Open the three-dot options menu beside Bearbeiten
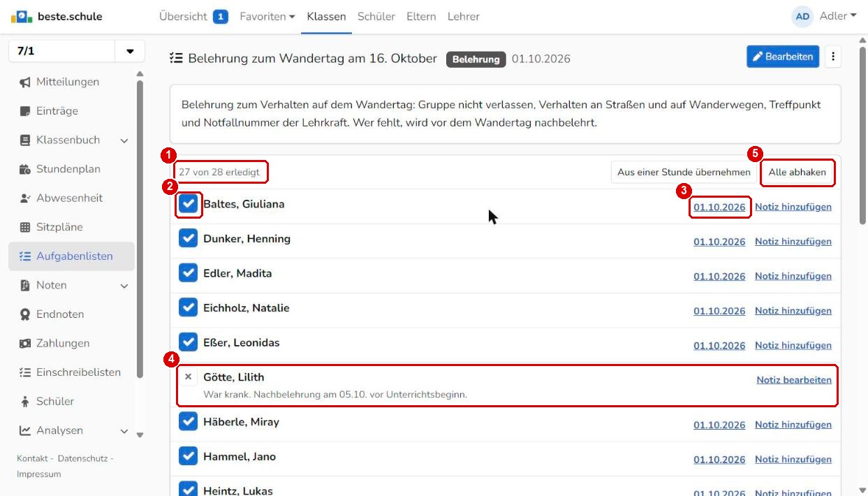The width and height of the screenshot is (868, 496). pyautogui.click(x=832, y=57)
